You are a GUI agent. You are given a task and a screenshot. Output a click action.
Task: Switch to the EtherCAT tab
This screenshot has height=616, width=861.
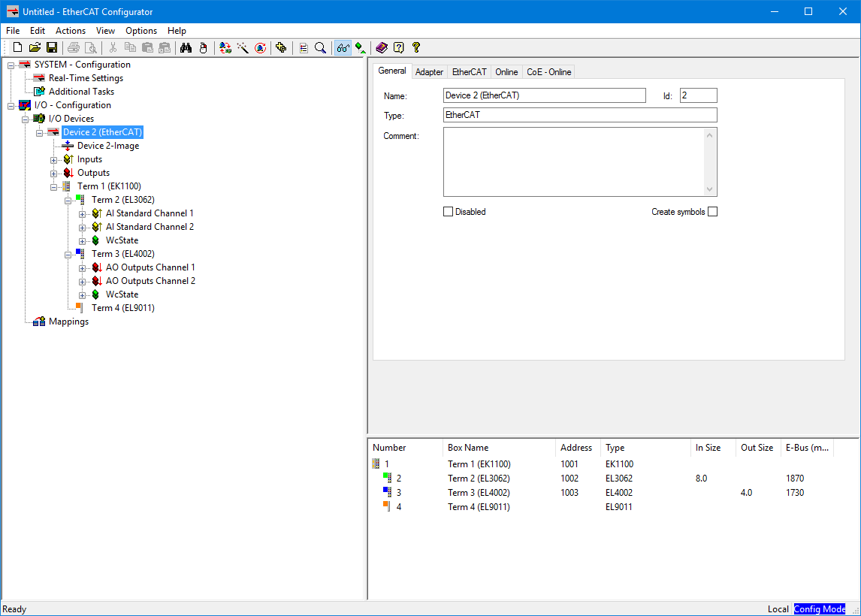(469, 72)
